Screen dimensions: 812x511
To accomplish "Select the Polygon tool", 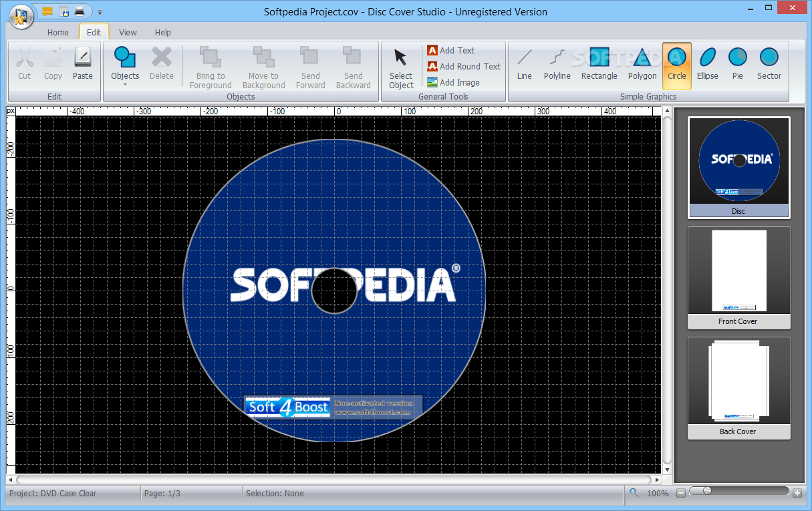I will point(642,63).
